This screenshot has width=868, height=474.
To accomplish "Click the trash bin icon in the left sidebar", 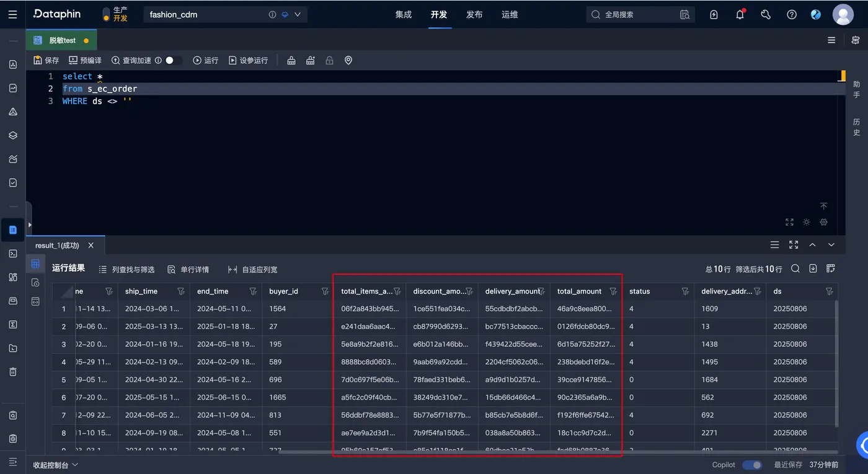I will coord(13,372).
